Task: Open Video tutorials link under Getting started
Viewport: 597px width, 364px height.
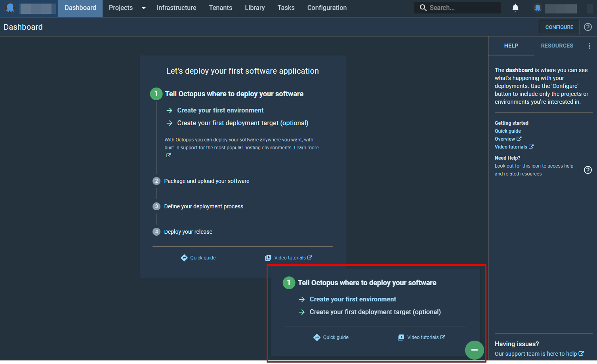Action: pyautogui.click(x=514, y=147)
